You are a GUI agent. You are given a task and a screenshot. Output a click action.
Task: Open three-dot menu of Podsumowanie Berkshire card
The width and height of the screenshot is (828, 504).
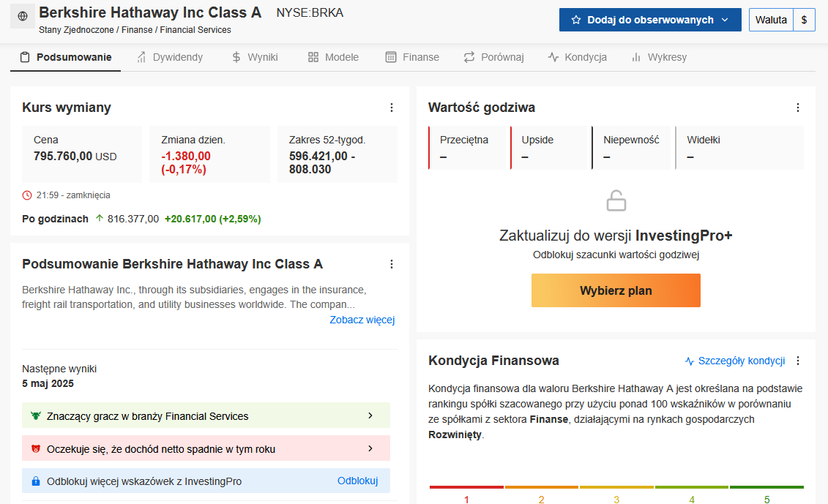click(391, 264)
